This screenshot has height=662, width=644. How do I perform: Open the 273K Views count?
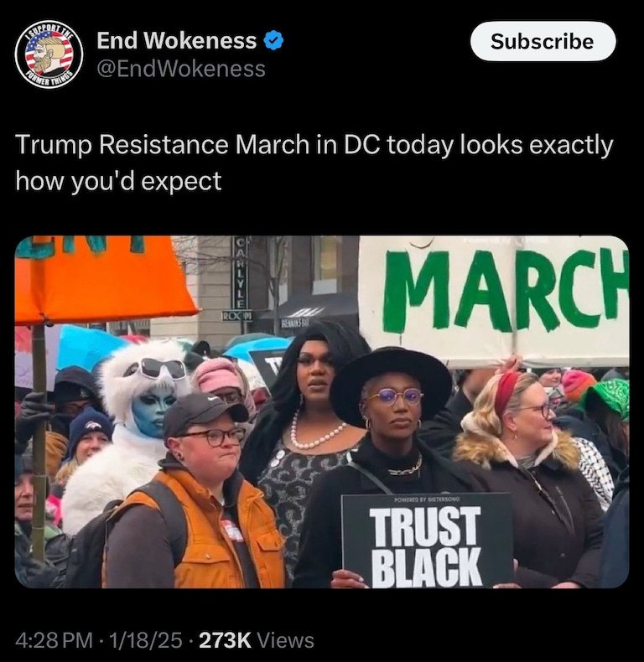[256, 640]
